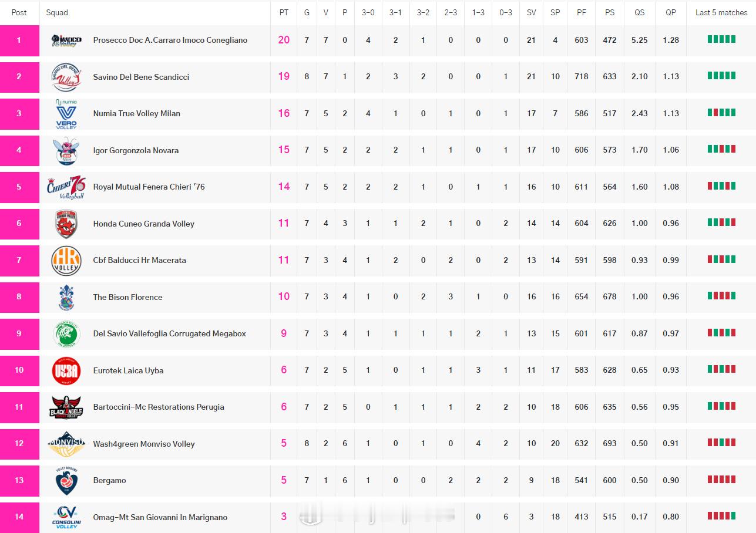756x533 pixels.
Task: Select the Consolini Volley logo
Action: (x=66, y=517)
